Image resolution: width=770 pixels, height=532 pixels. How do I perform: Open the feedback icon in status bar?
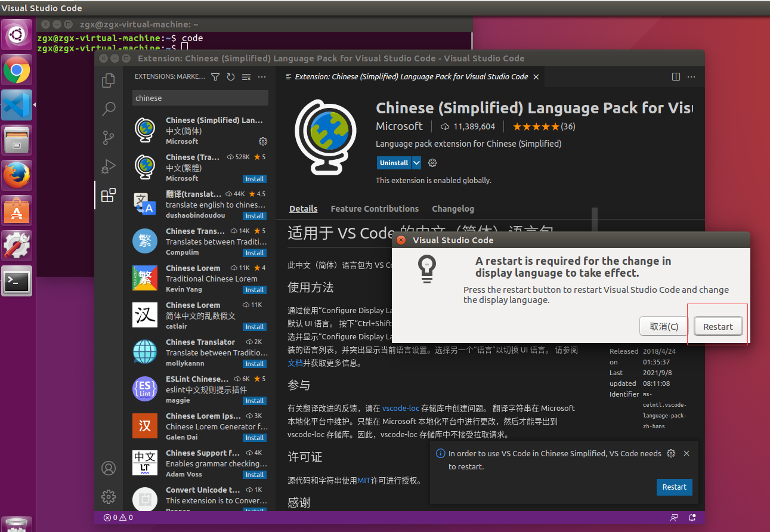(674, 518)
